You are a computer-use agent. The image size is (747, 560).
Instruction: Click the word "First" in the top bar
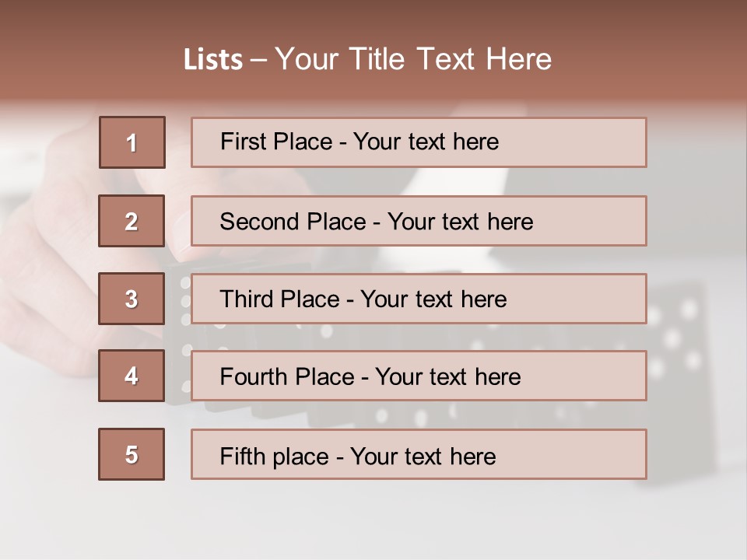242,142
